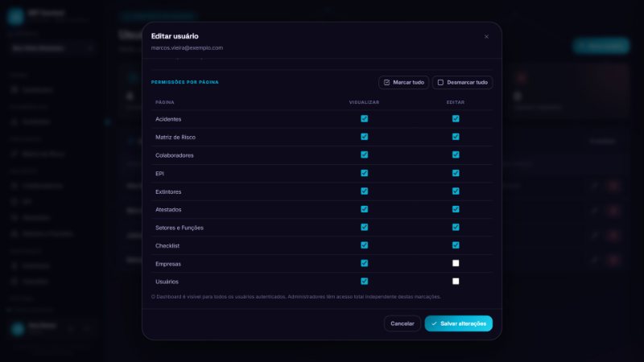Click the Extintores row label
The width and height of the screenshot is (644, 362).
tap(168, 191)
